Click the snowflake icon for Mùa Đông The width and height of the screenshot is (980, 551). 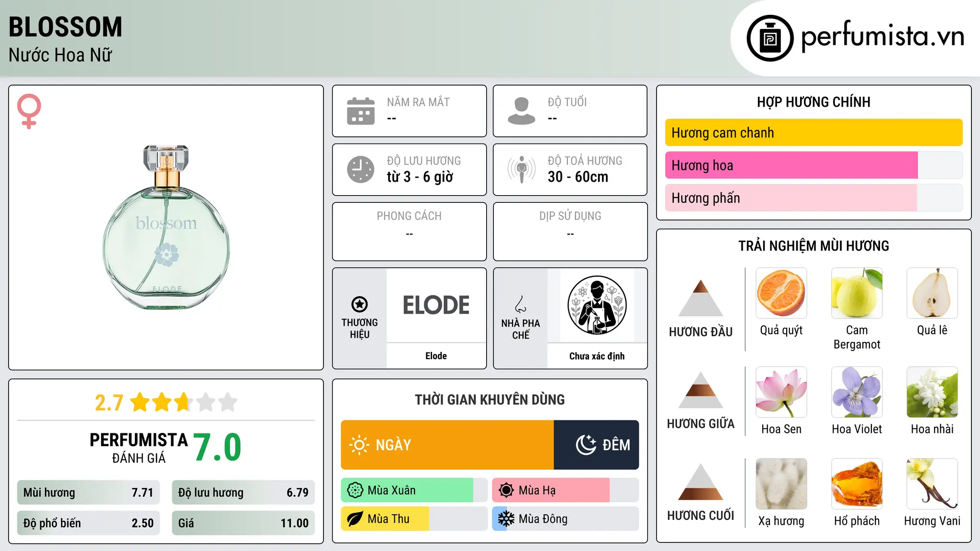[506, 519]
